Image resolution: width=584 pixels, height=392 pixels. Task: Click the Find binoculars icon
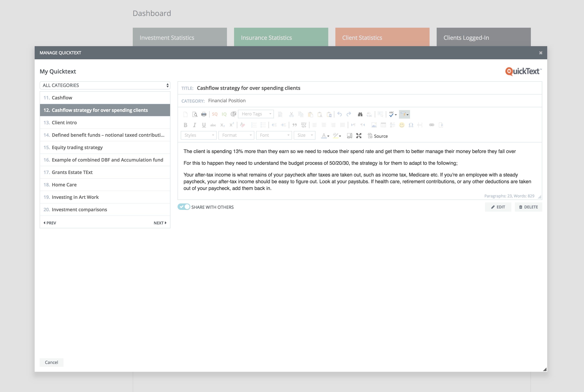[x=360, y=114]
